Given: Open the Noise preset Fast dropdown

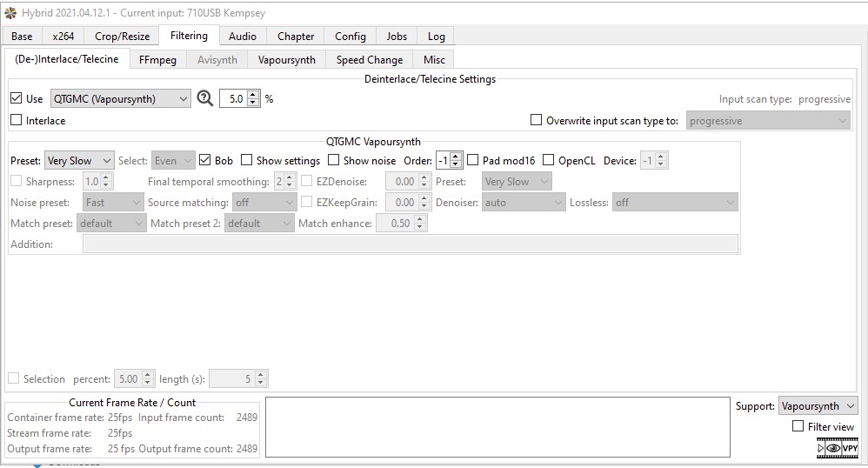Looking at the screenshot, I should (113, 203).
